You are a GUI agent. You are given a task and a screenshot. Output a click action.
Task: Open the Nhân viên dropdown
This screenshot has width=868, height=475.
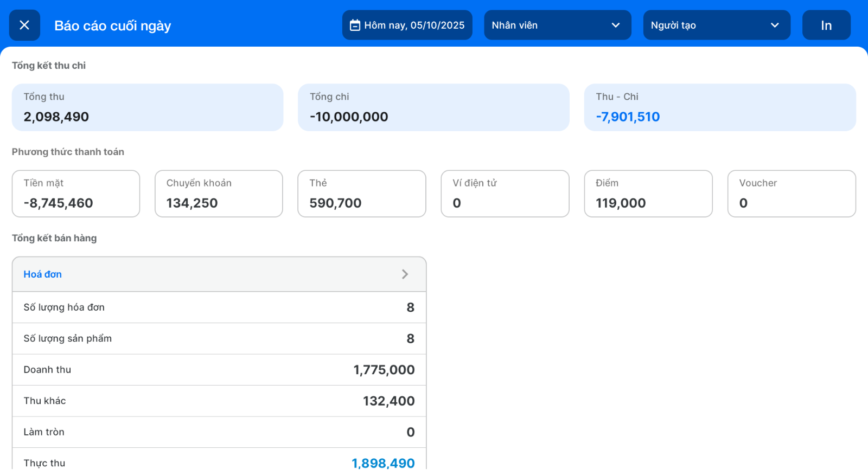click(557, 25)
